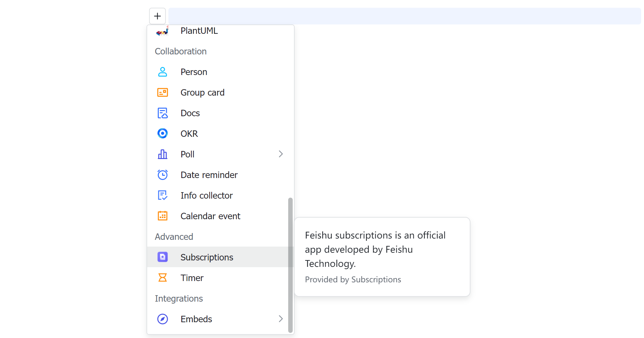Click the Integrations section header
This screenshot has width=644, height=338.
(x=179, y=299)
